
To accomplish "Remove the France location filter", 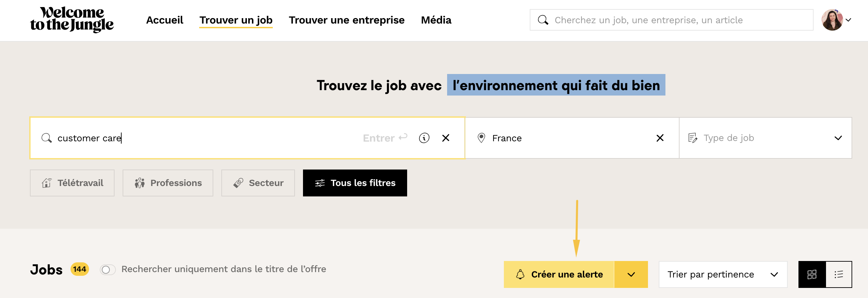I will [x=660, y=138].
